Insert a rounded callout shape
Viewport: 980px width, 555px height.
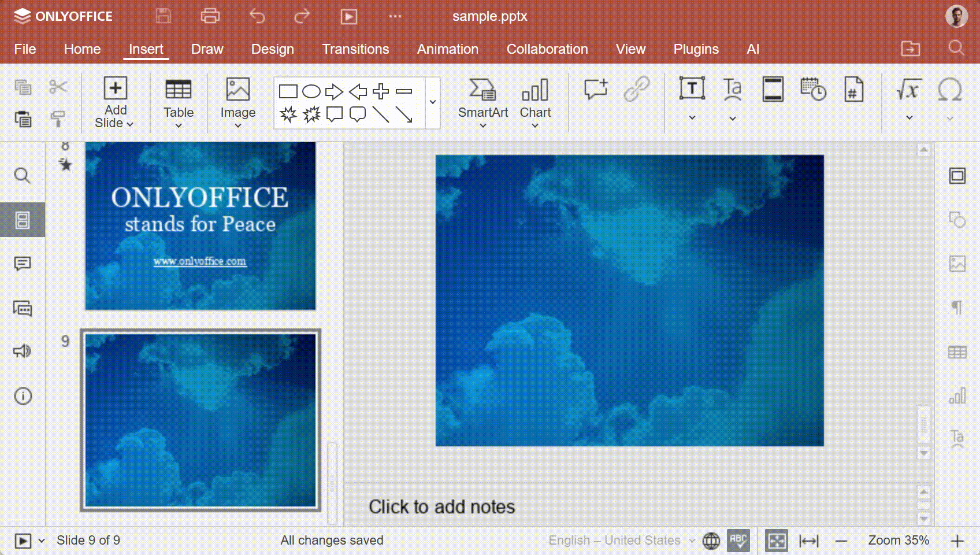pyautogui.click(x=358, y=114)
